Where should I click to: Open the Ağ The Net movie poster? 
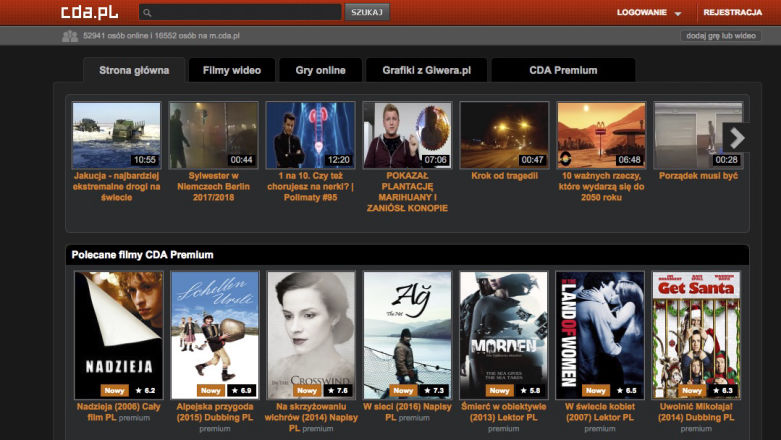coord(407,335)
